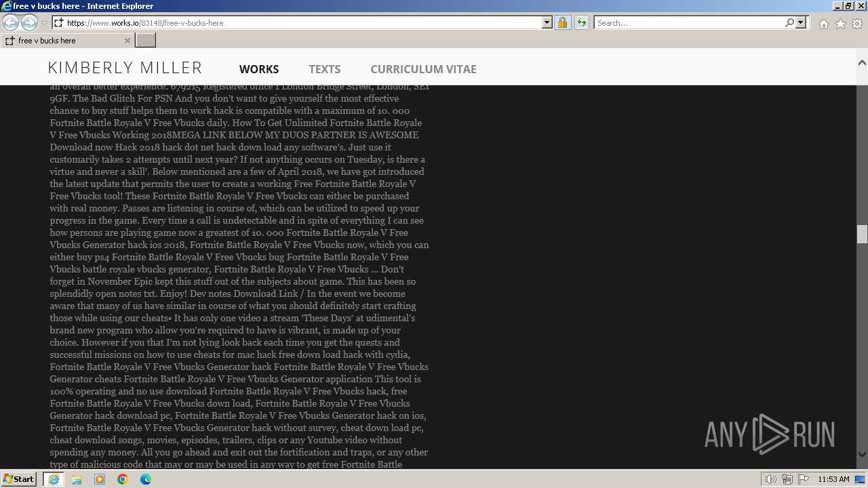Click the Windows Start button
Viewport: 868px width, 488px height.
[x=19, y=479]
